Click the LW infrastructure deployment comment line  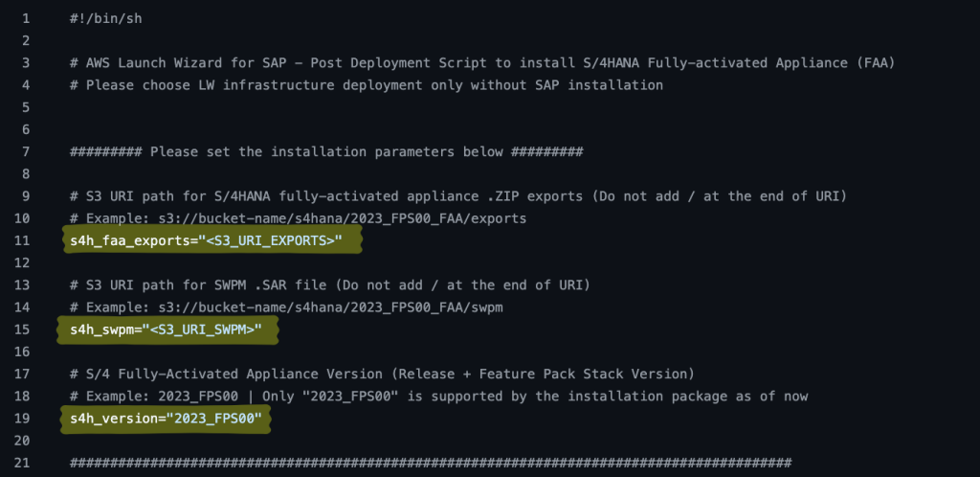pyautogui.click(x=367, y=85)
